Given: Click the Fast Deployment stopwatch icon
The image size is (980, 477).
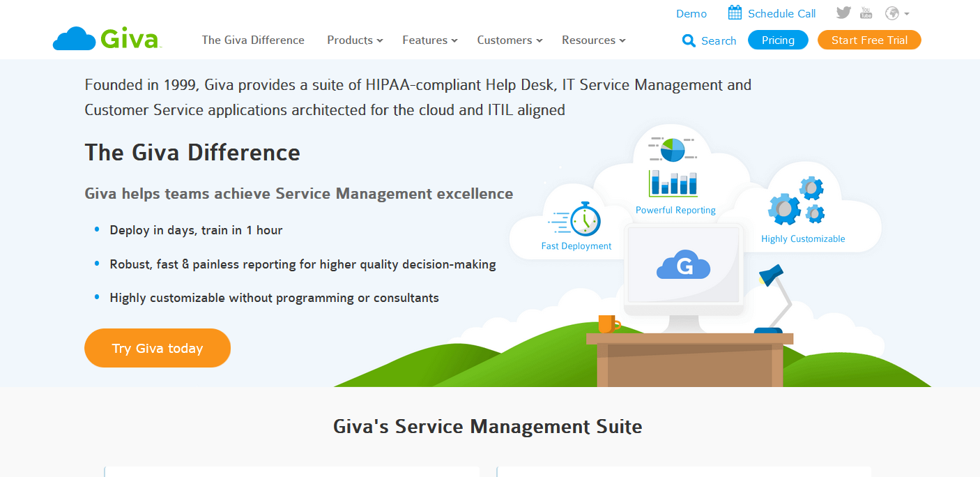Looking at the screenshot, I should point(575,220).
